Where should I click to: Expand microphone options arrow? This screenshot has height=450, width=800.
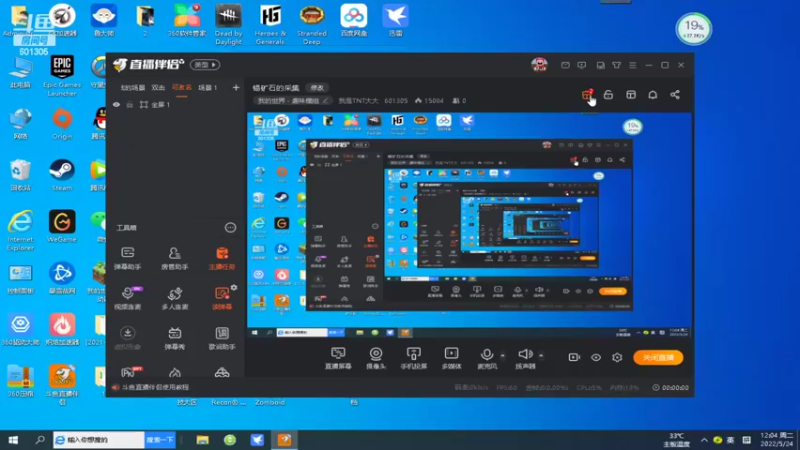[503, 356]
